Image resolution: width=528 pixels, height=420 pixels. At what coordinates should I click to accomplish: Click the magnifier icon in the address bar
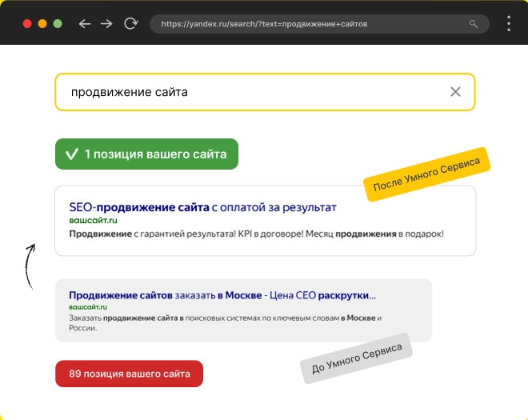[474, 24]
